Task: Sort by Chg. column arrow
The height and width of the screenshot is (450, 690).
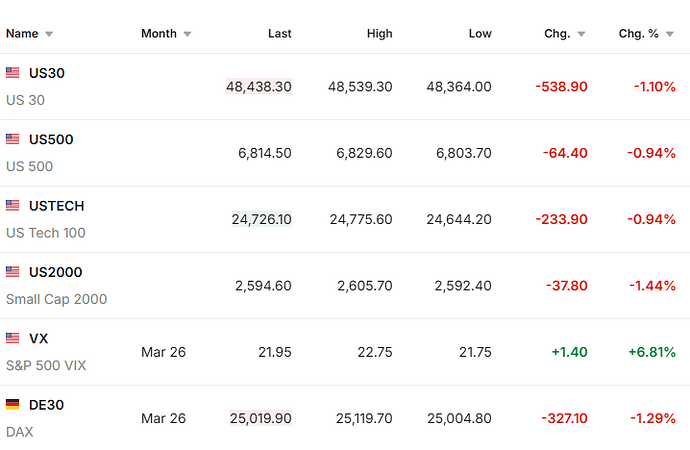Action: point(581,34)
